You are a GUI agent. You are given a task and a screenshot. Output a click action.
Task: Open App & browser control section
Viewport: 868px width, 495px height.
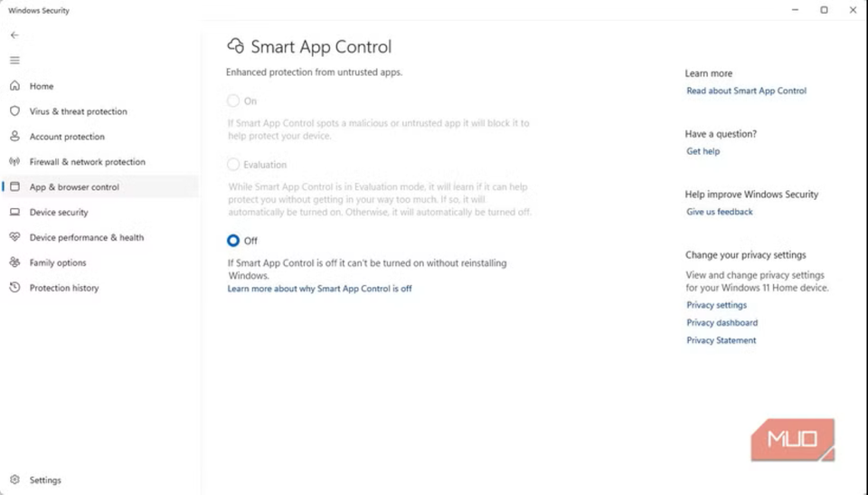click(x=74, y=187)
